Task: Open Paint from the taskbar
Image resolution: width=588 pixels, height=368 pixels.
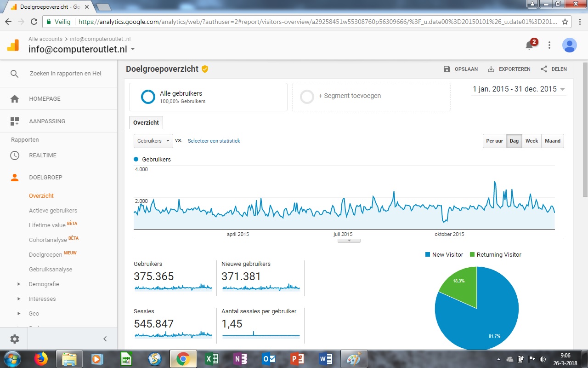Action: coord(354,359)
